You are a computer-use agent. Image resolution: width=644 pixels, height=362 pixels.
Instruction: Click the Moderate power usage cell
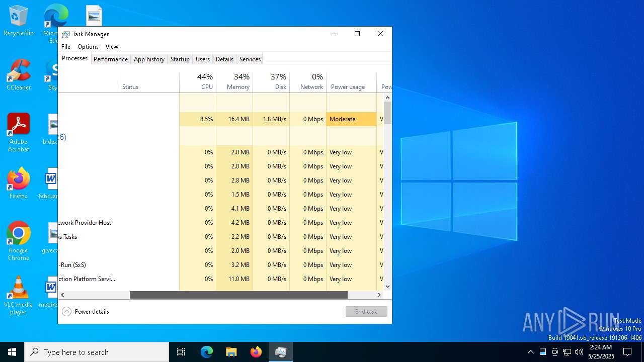pos(351,119)
